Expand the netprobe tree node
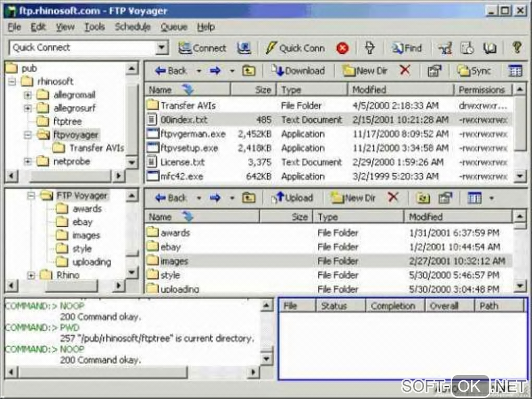Image resolution: width=532 pixels, height=399 pixels. pos(28,162)
